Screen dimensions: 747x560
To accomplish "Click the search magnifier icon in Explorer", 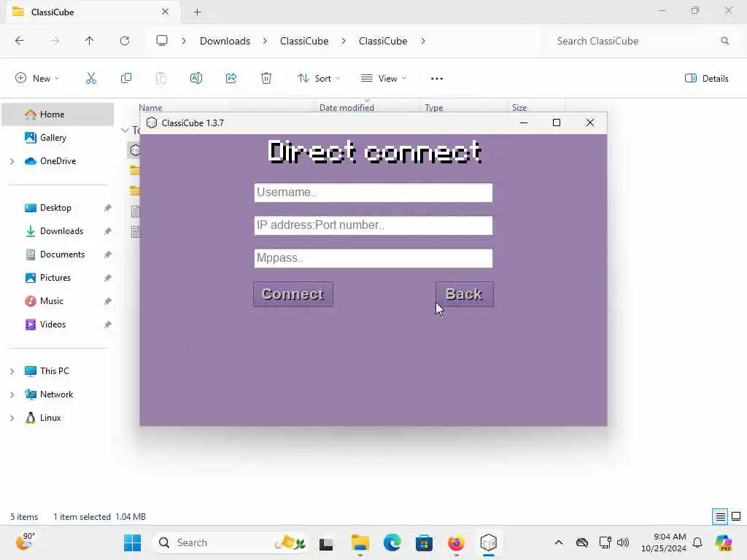I will [725, 41].
